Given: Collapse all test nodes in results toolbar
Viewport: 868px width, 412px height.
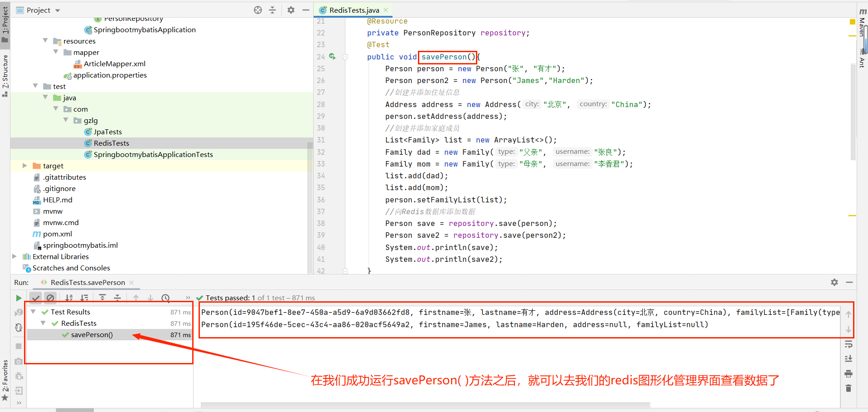Looking at the screenshot, I should [117, 298].
